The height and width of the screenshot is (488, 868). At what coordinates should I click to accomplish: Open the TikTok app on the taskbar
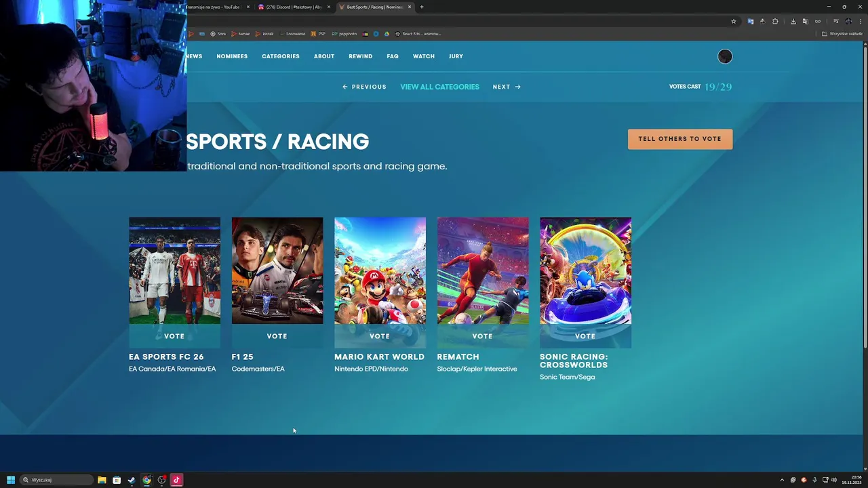[176, 480]
